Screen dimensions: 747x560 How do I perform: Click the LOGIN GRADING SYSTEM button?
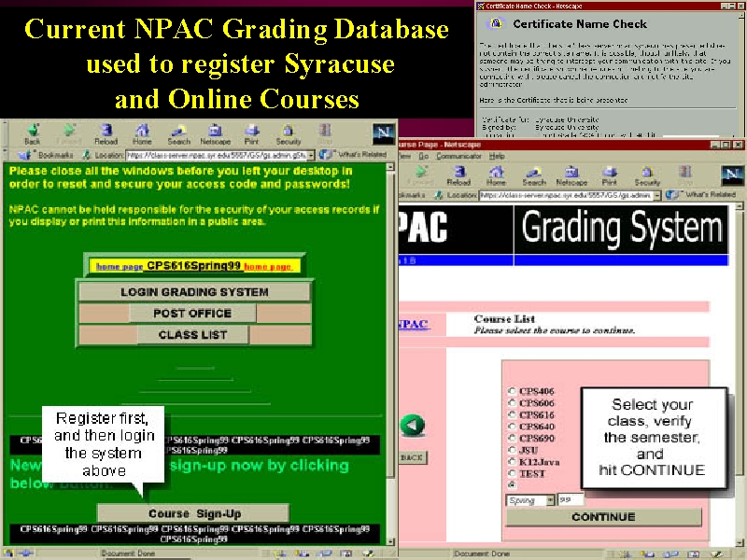pyautogui.click(x=194, y=292)
